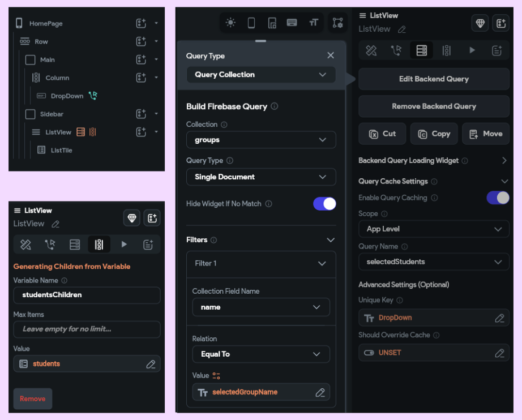Click the light mode sun icon
The height and width of the screenshot is (420, 522).
tap(230, 23)
